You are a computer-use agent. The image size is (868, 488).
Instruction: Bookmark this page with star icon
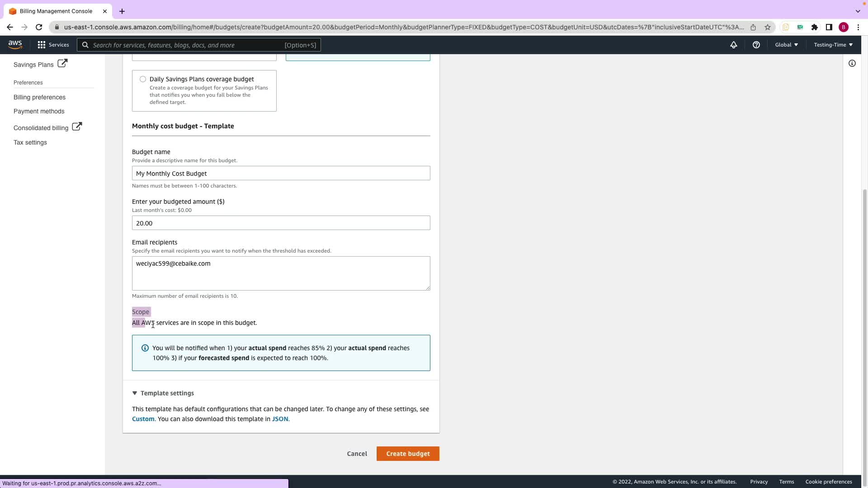point(767,27)
